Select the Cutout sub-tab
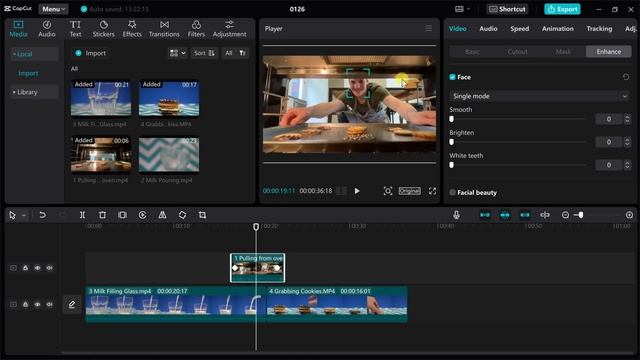The image size is (640, 360). tap(518, 51)
